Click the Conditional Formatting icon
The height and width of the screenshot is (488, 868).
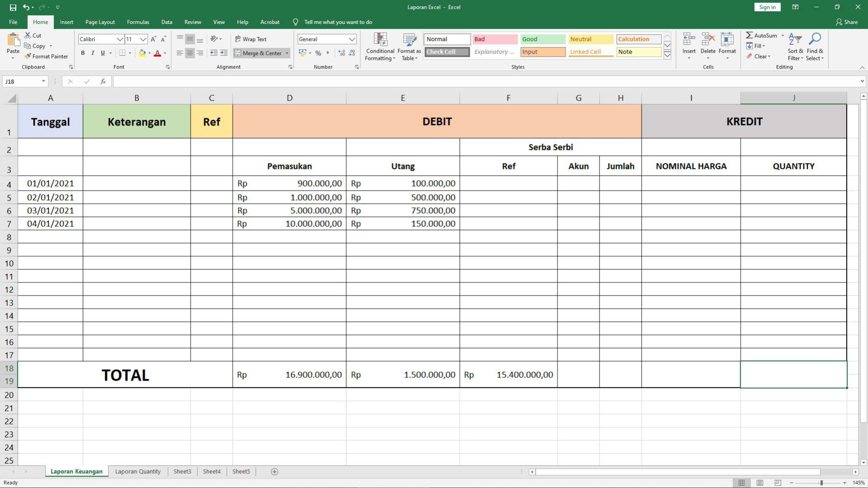380,40
